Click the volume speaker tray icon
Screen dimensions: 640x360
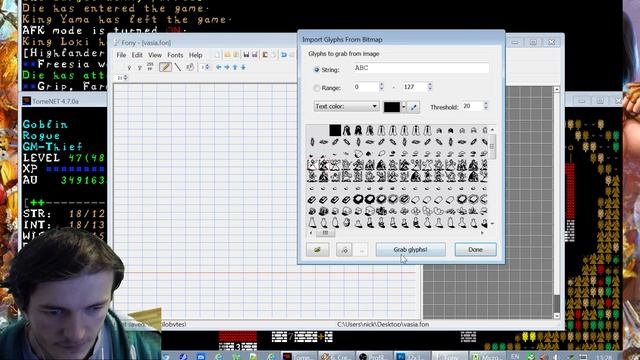(556, 357)
